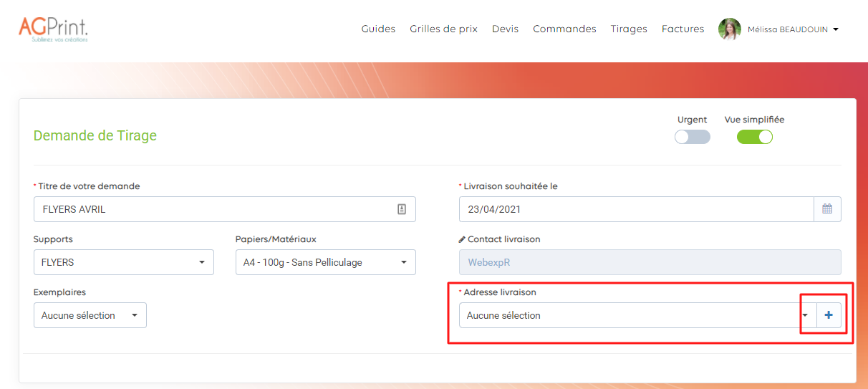Screen dimensions: 868x389
Task: Click the Titre de votre demande field
Action: (x=215, y=209)
